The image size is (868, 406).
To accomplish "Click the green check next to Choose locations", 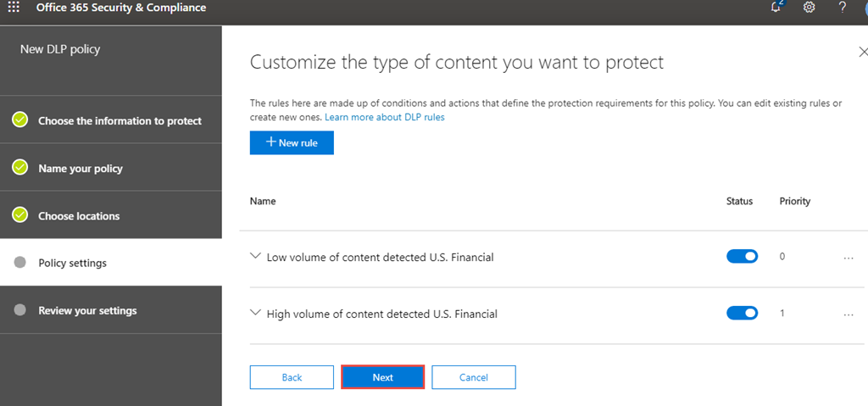I will click(20, 215).
